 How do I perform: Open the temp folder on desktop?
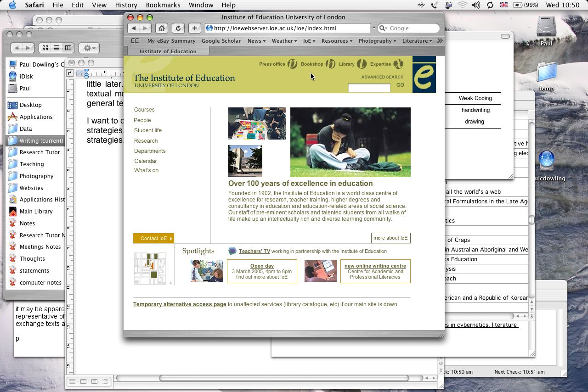coord(546,76)
